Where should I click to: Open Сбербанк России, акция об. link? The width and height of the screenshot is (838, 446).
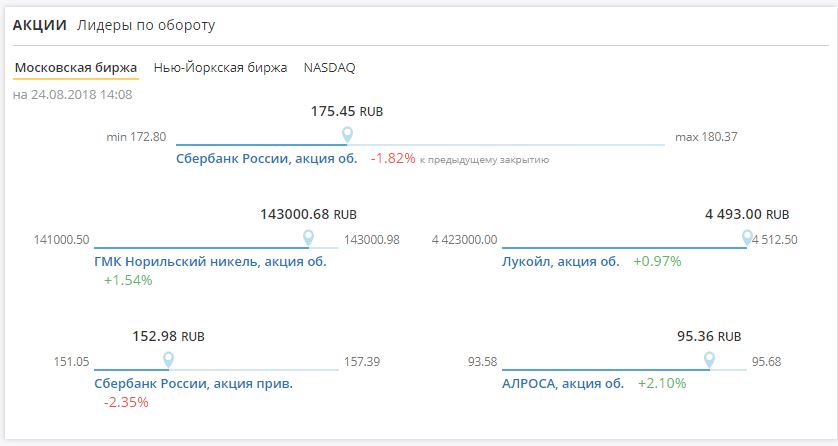coord(266,158)
